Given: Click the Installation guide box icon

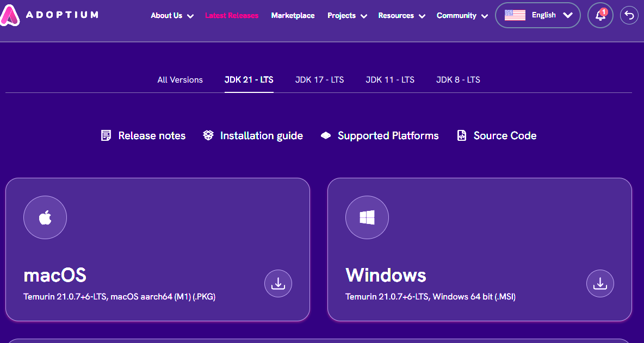Looking at the screenshot, I should 208,135.
